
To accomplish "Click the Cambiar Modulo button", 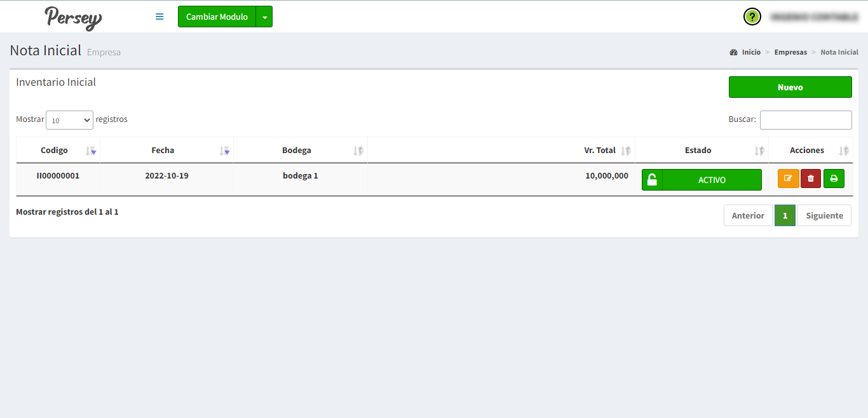I will tap(217, 17).
